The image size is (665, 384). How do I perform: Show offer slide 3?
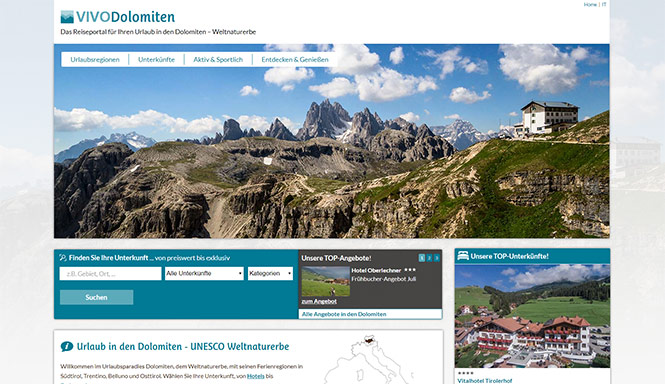pos(437,258)
